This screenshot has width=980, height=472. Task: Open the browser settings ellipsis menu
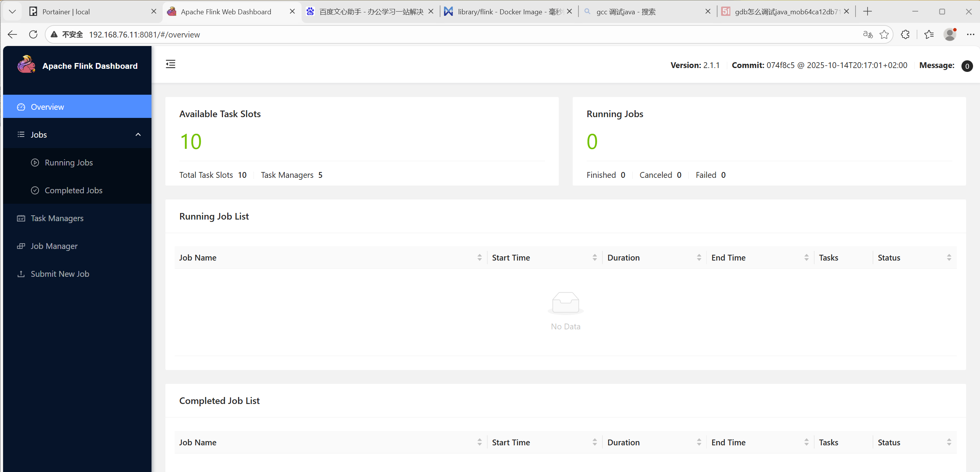pos(970,34)
